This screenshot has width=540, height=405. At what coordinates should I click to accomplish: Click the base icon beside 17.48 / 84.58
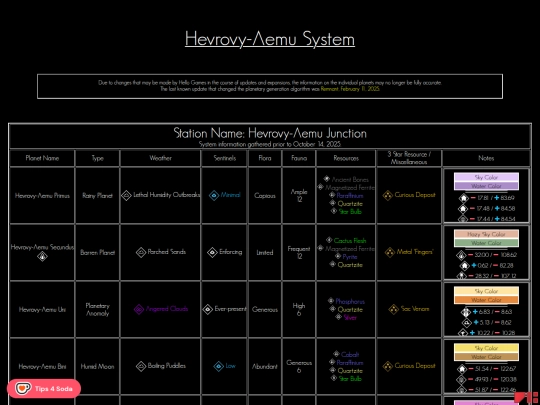463,208
